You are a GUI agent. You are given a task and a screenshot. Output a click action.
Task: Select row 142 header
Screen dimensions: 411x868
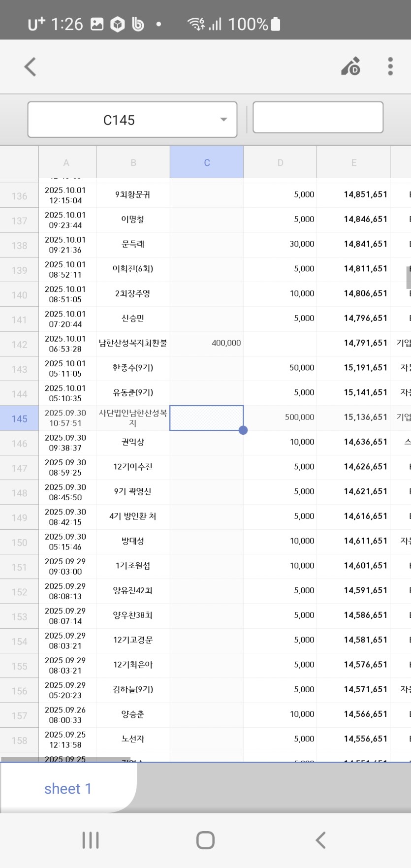point(19,344)
